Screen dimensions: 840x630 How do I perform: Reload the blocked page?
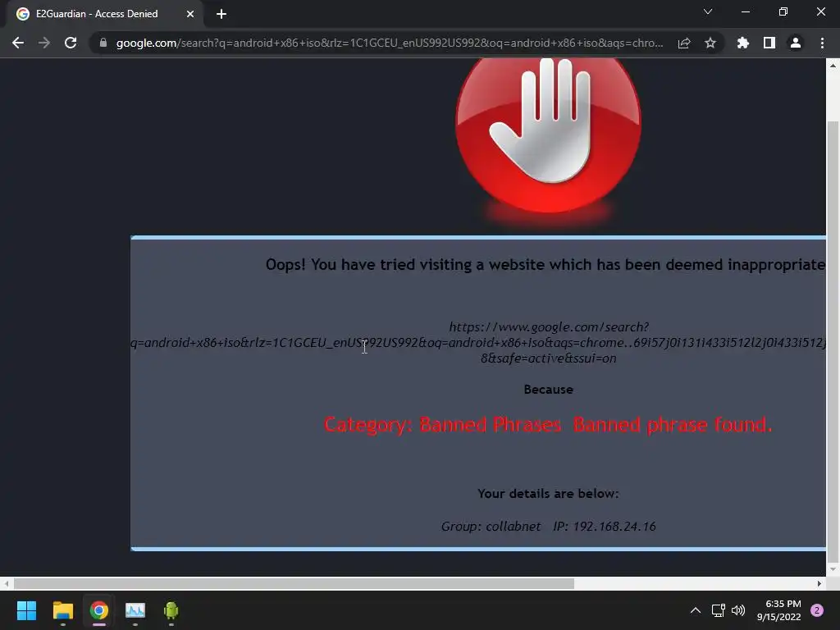(71, 43)
